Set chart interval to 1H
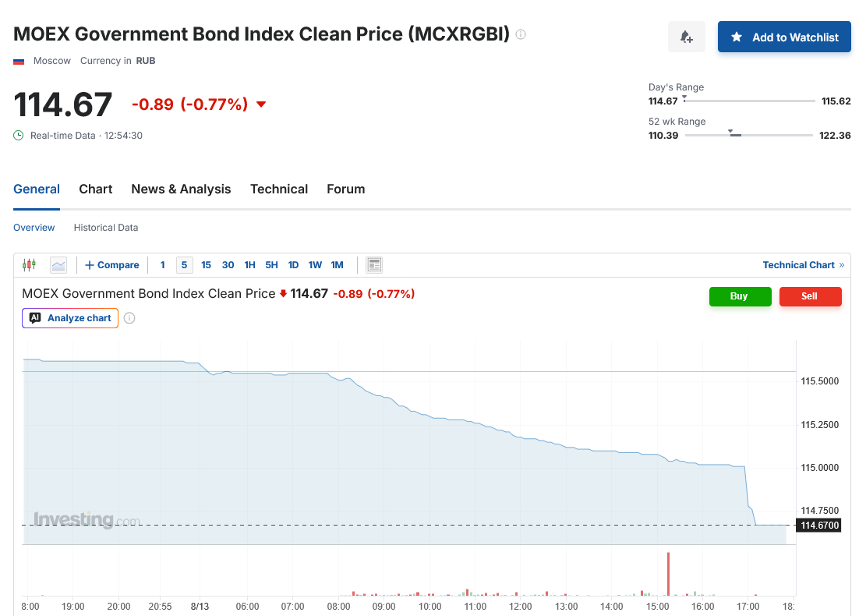Viewport: 859px width, 616px height. [x=249, y=265]
